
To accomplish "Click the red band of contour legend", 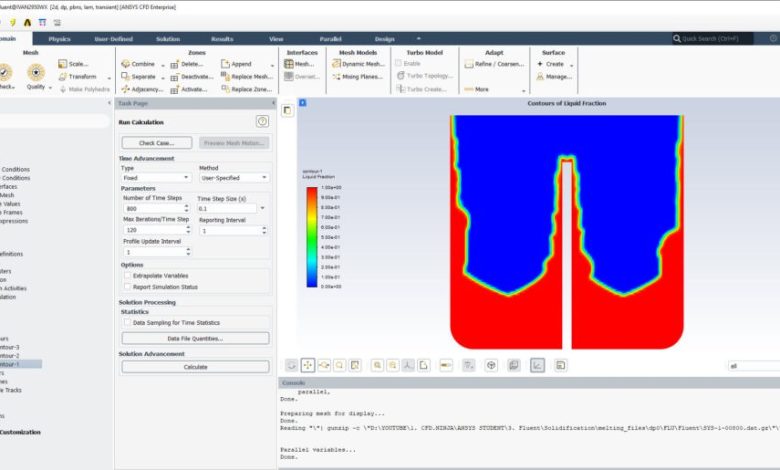I will [311, 189].
